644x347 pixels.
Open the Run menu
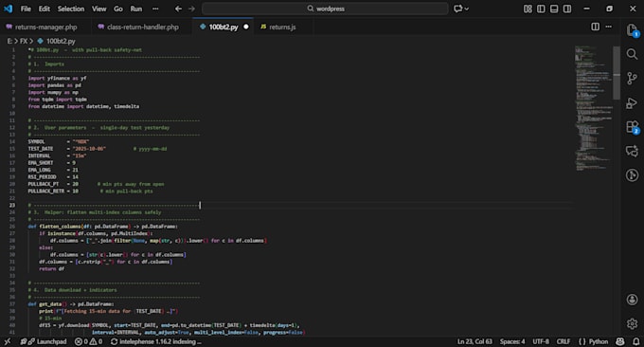click(136, 9)
